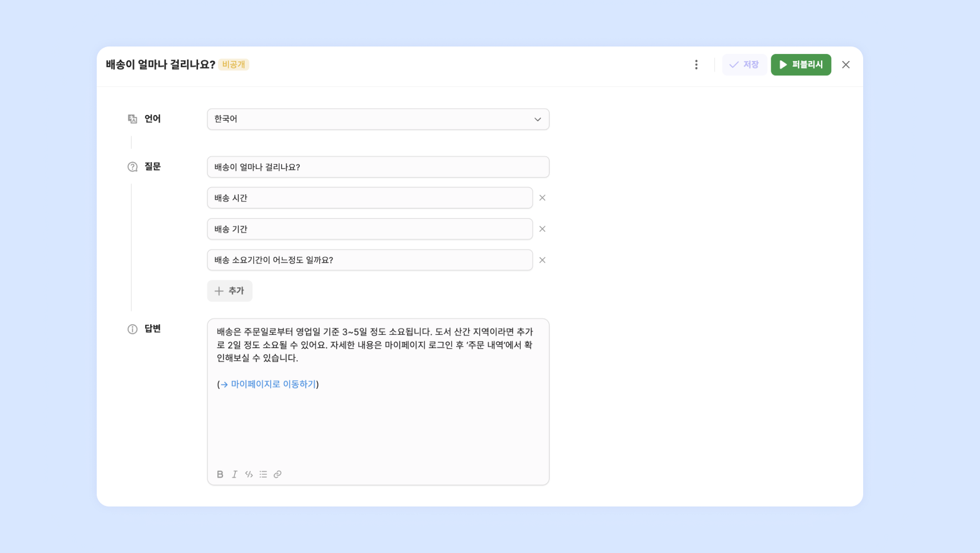Screen dimensions: 980x553
Task: Click the 비공개 status badge
Action: point(234,65)
